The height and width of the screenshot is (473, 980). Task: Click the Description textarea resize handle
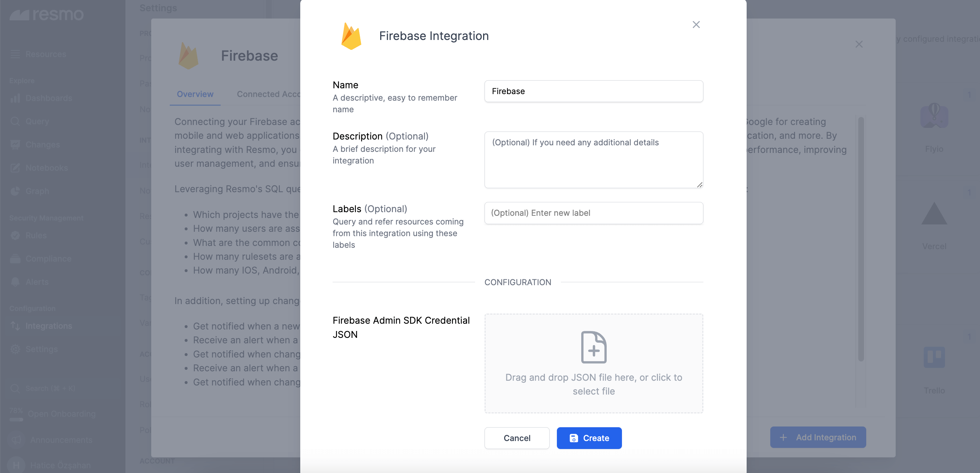[699, 185]
